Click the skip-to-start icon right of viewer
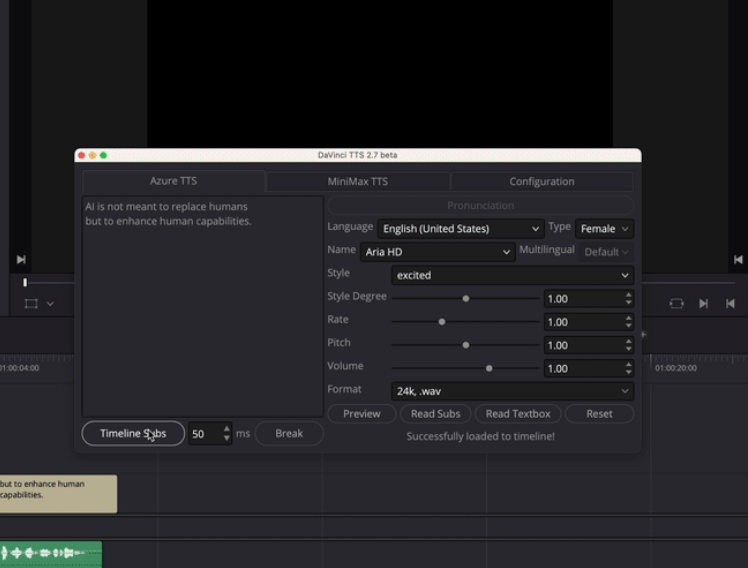The height and width of the screenshot is (568, 748). [x=738, y=259]
